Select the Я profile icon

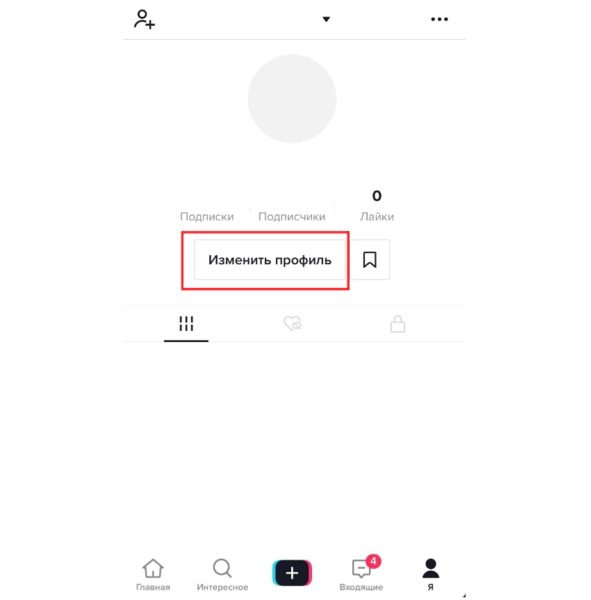pyautogui.click(x=431, y=568)
